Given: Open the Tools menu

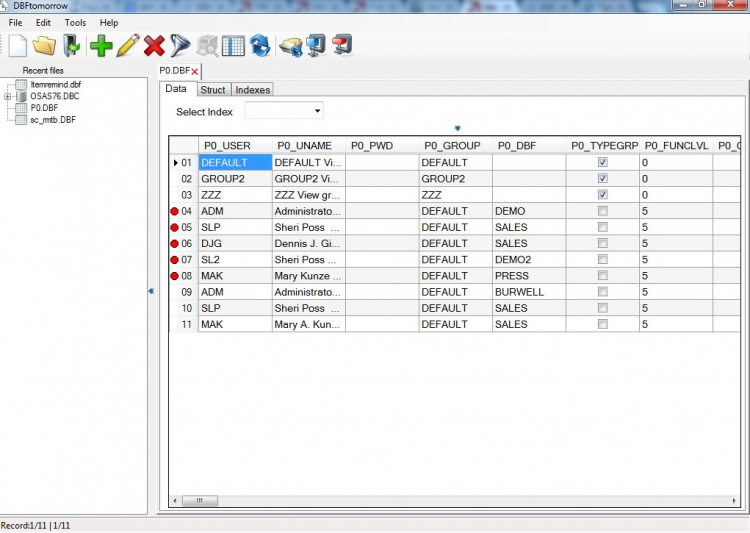Looking at the screenshot, I should click(x=75, y=22).
